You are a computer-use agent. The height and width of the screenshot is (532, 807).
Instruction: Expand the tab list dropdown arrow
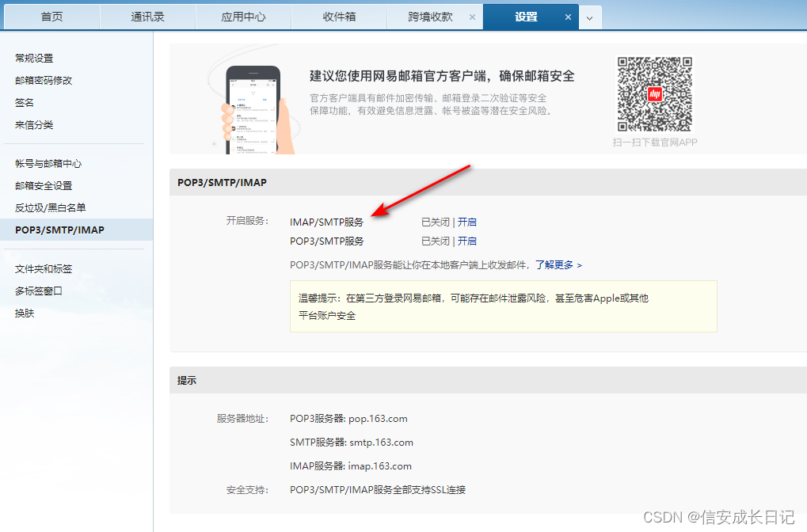[x=590, y=17]
